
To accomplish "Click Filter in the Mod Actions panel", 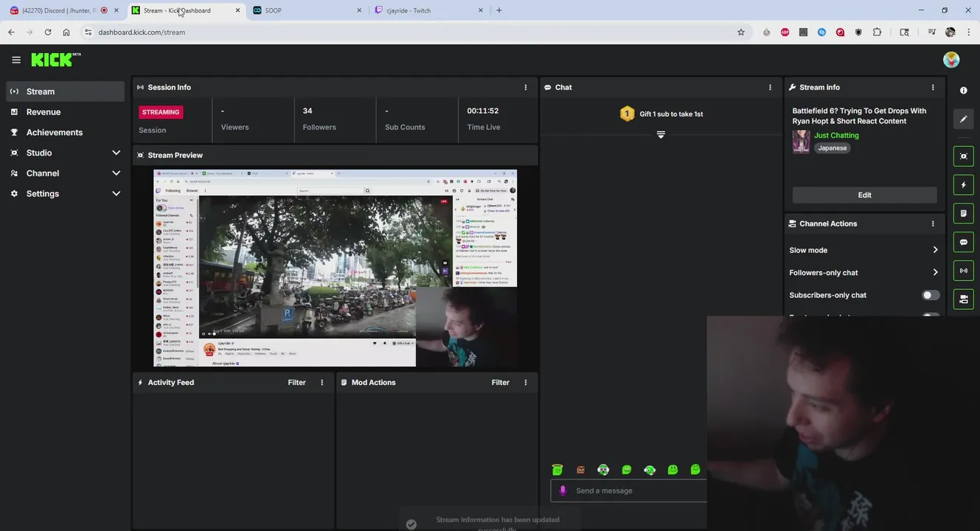I will pyautogui.click(x=500, y=382).
